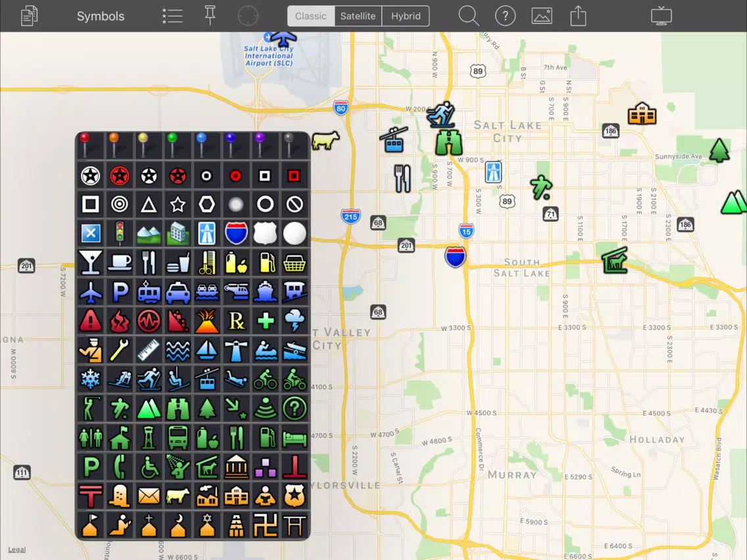Tap the Symbols title label

click(x=101, y=16)
